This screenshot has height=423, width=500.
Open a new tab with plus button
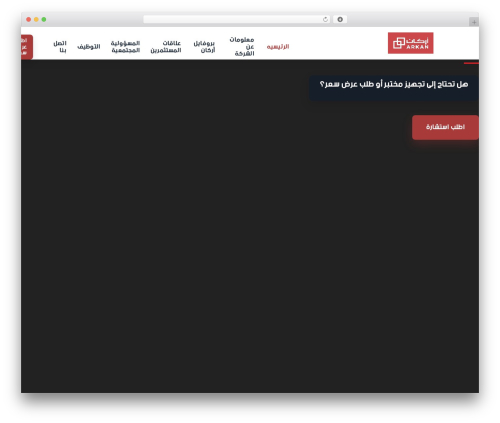tap(474, 22)
